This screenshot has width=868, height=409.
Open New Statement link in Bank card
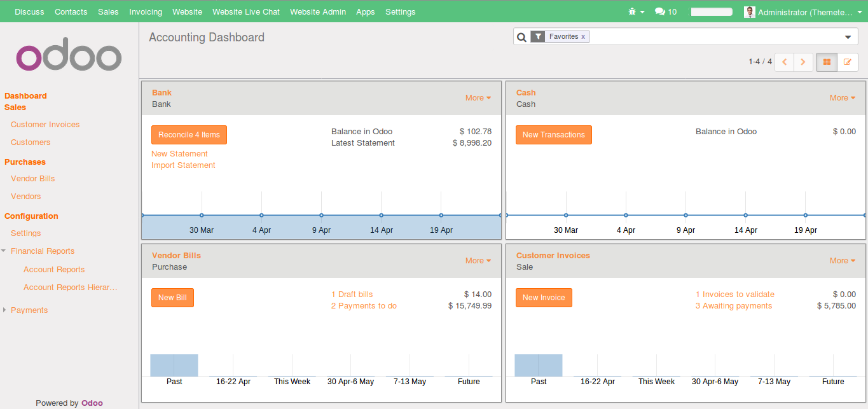point(179,153)
